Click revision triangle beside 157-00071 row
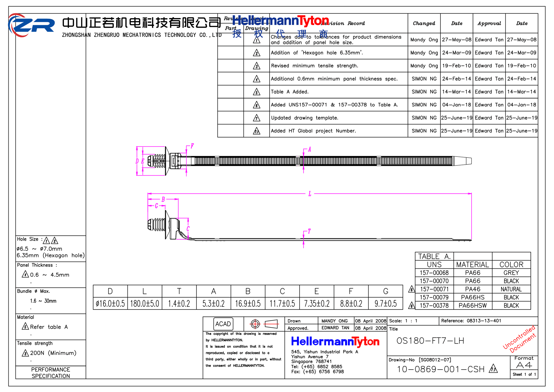Image resolution: width=554 pixels, height=392 pixels. coord(412,289)
